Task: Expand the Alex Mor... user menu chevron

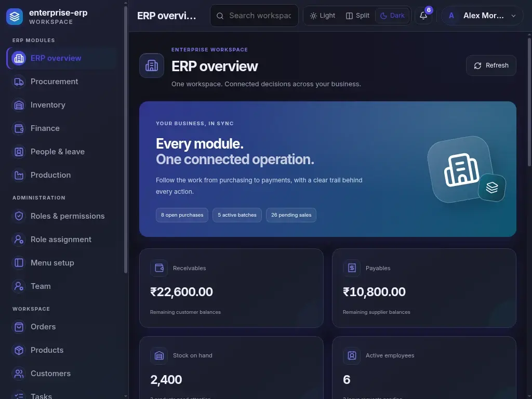Action: click(513, 16)
